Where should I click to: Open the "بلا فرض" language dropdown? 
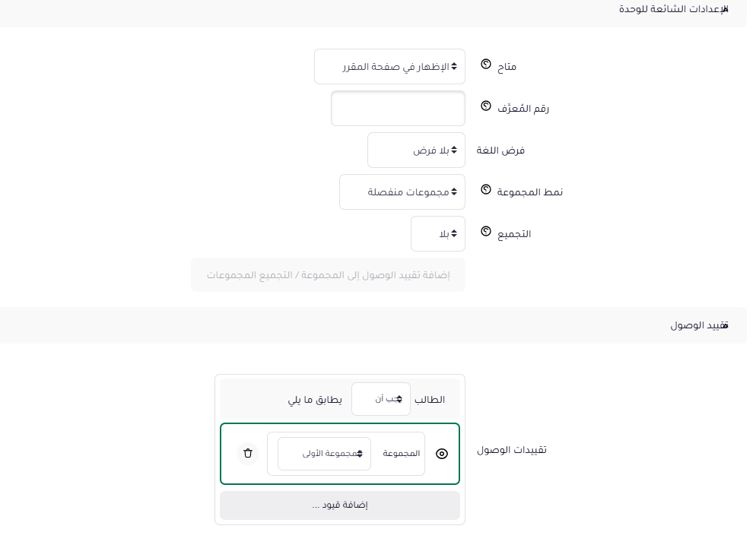click(417, 150)
